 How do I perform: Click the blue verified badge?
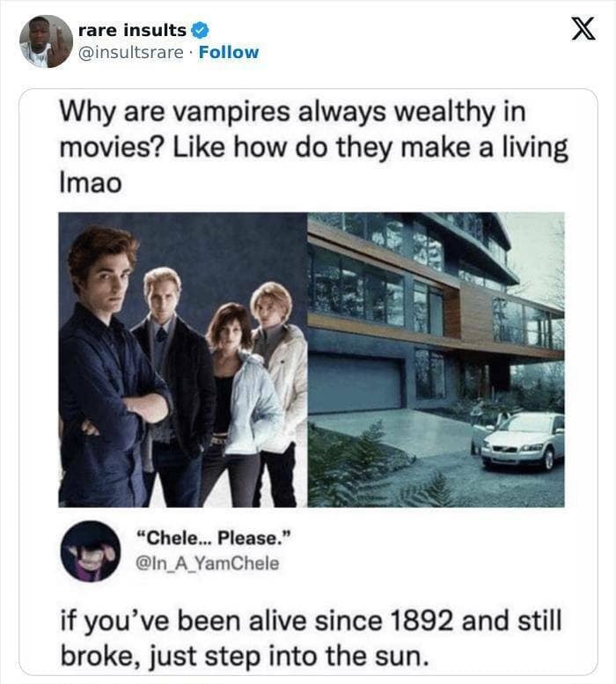click(x=201, y=31)
